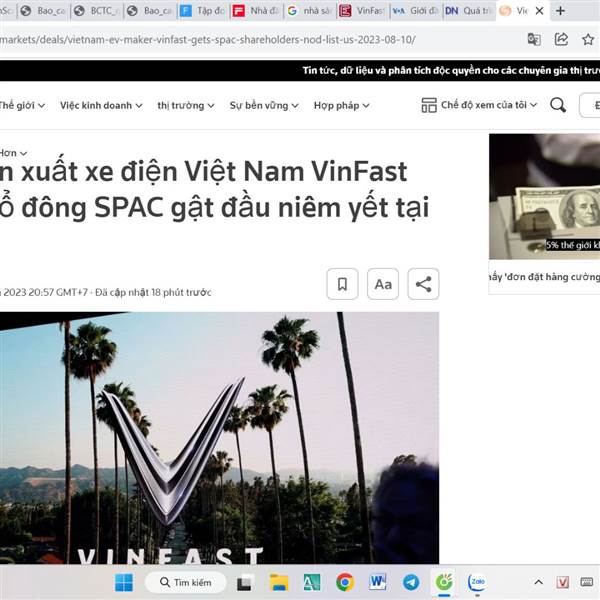The width and height of the screenshot is (600, 600).
Task: Switch to the BCTC tab
Action: pos(98,11)
